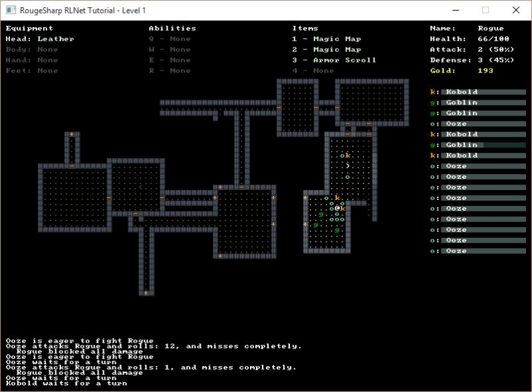Click the R - None ability slot

pos(170,70)
